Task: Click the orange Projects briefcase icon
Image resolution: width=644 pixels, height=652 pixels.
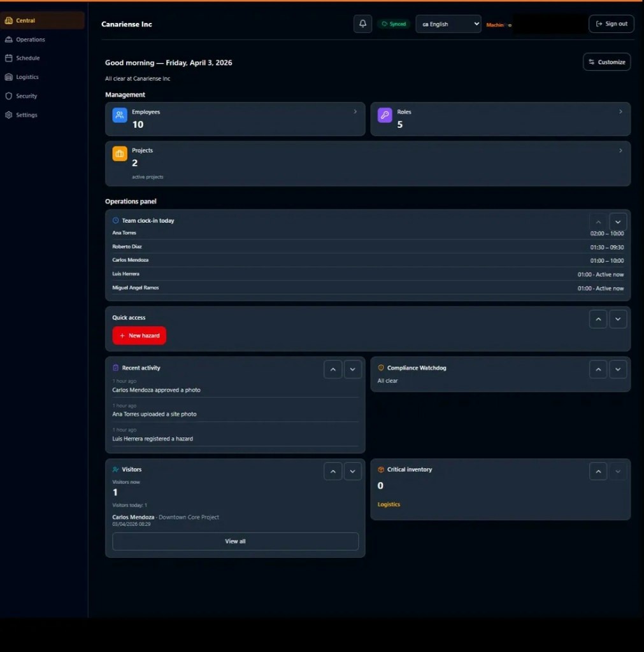Action: [x=119, y=153]
